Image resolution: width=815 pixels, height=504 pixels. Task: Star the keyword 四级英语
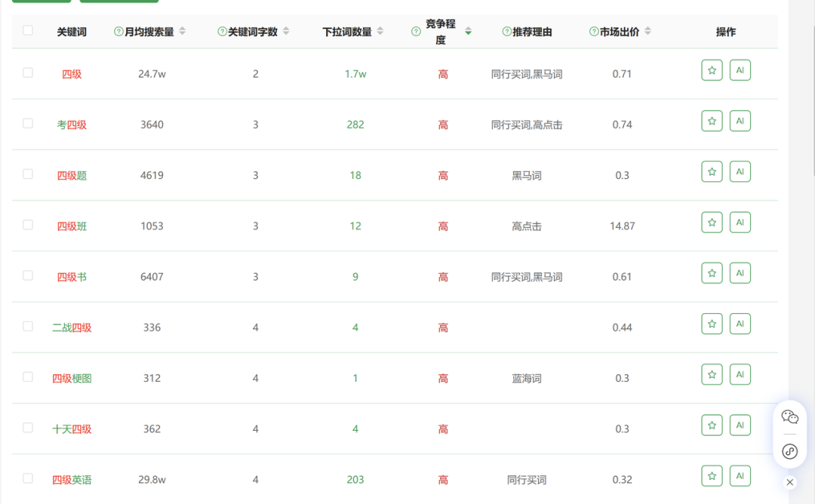(712, 475)
